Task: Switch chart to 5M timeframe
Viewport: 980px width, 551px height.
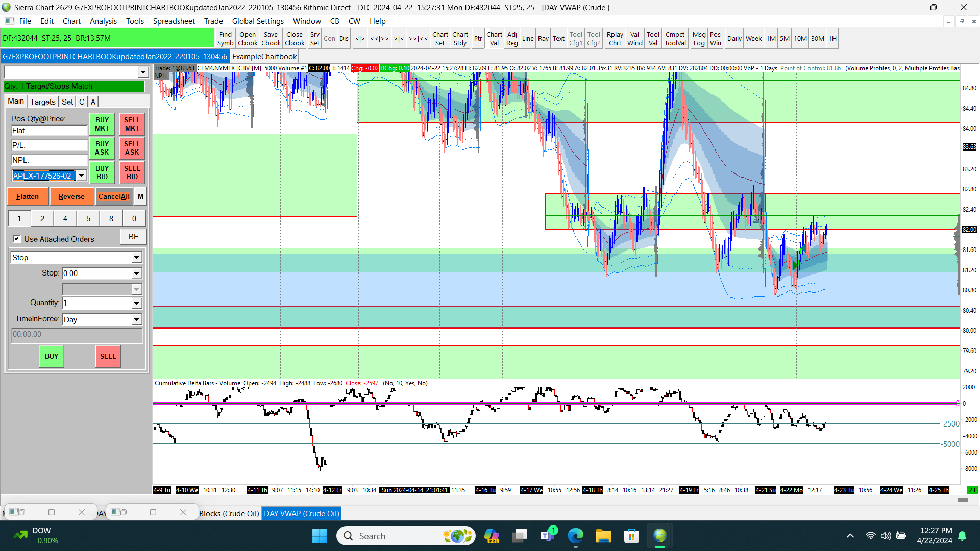Action: tap(784, 39)
